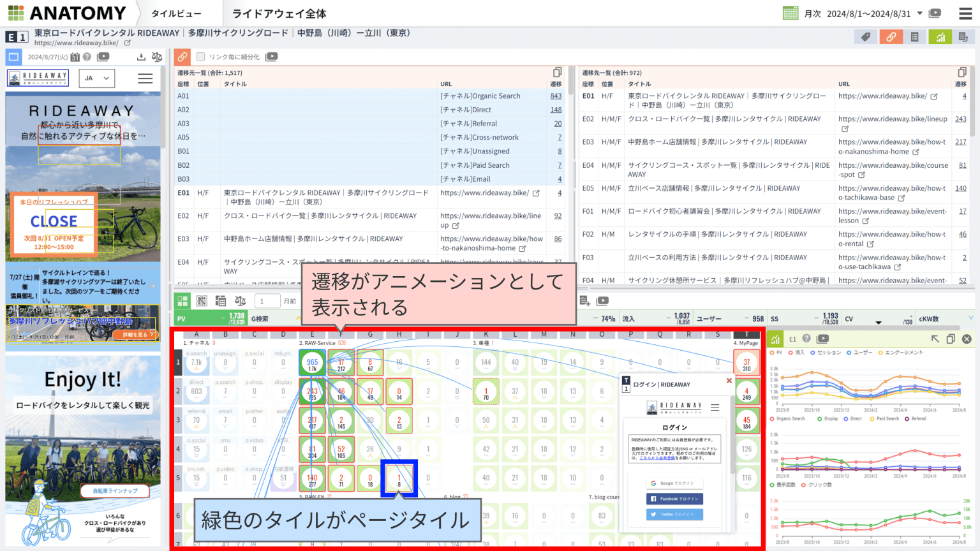Select the green page tile showing 965
Screen dimensions: 980x551
click(x=312, y=362)
